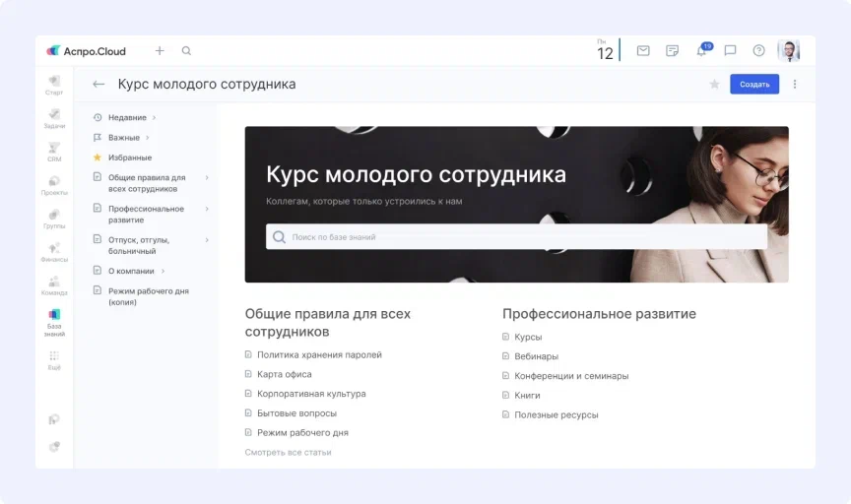Image resolution: width=851 pixels, height=504 pixels.
Task: Open the mail envelope icon
Action: point(643,50)
